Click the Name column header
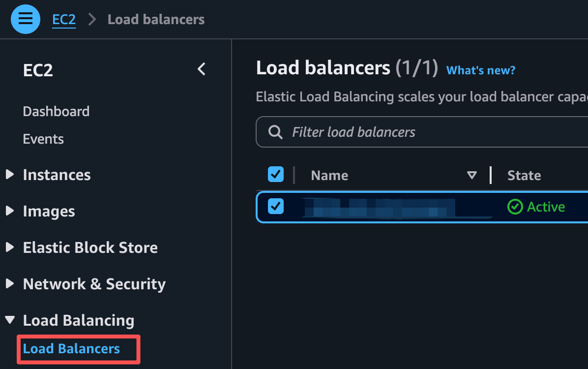This screenshot has height=369, width=588. (x=329, y=175)
